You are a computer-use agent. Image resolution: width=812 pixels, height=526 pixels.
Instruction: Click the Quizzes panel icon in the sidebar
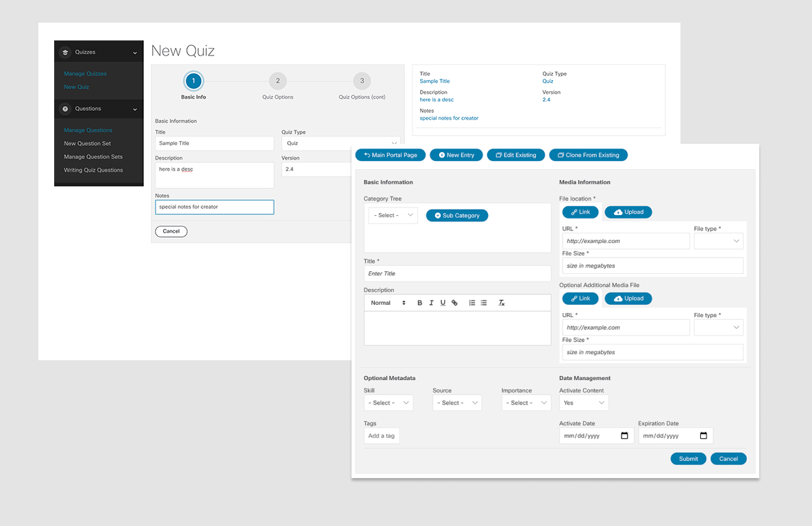coord(64,51)
